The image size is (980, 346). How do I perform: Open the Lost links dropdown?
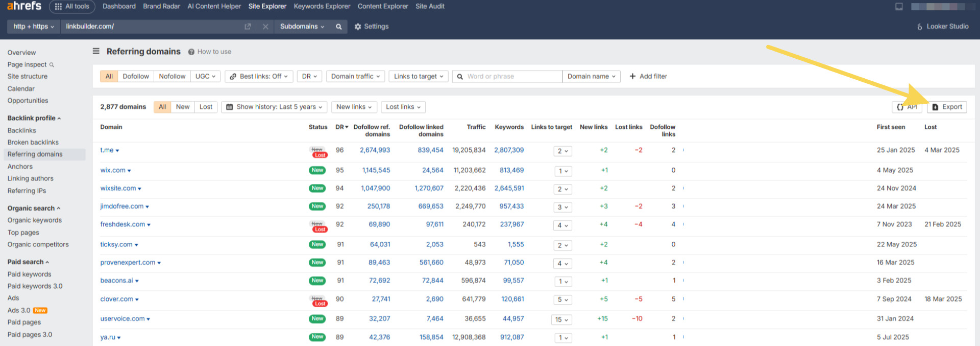coord(403,107)
